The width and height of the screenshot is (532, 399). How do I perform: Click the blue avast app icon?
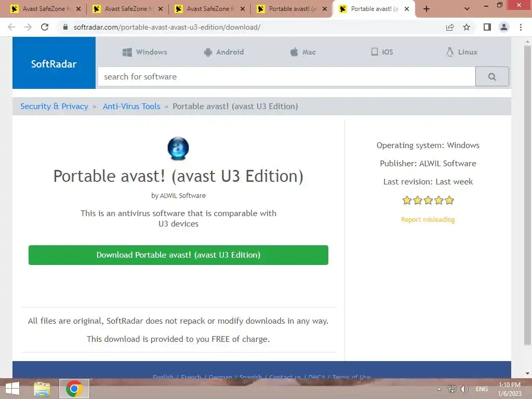[178, 148]
